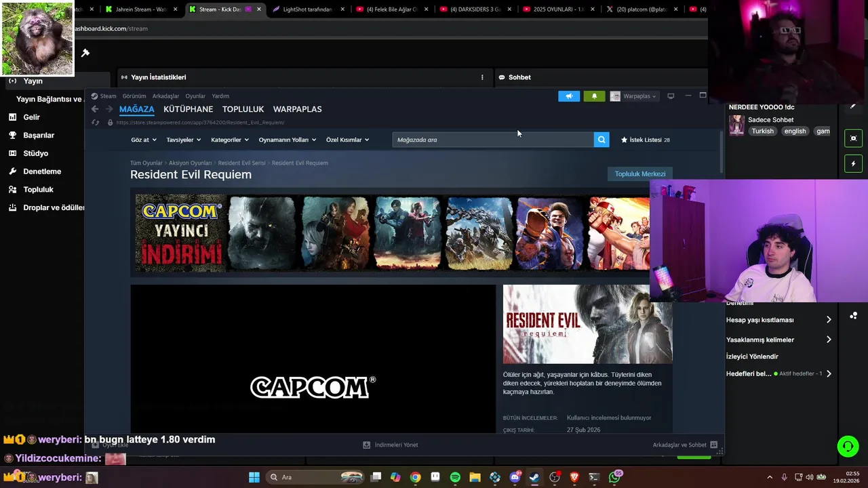
Task: Click the Resident Evil Requiem header image
Action: tap(587, 324)
